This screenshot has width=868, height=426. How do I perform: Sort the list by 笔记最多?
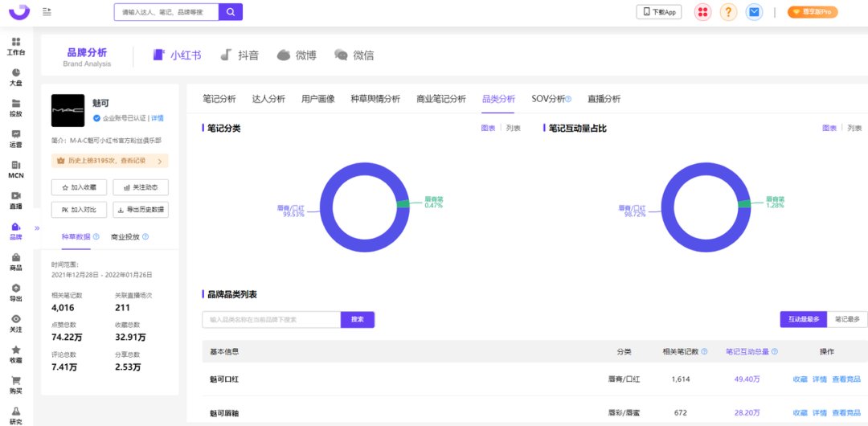[847, 320]
